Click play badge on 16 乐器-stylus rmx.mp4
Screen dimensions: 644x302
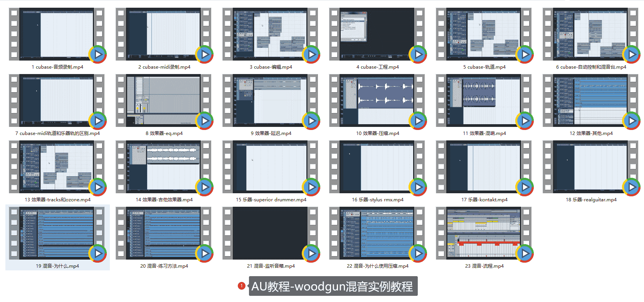[x=418, y=187]
